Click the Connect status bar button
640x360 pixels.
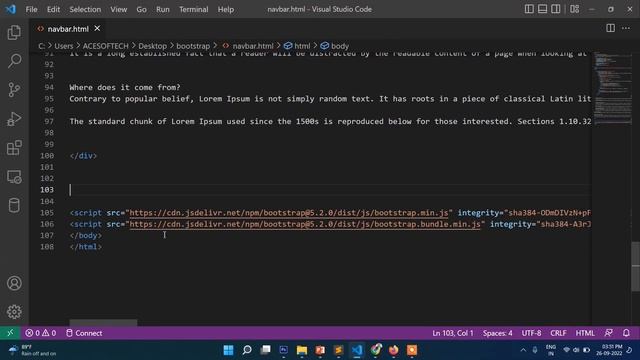(x=84, y=333)
